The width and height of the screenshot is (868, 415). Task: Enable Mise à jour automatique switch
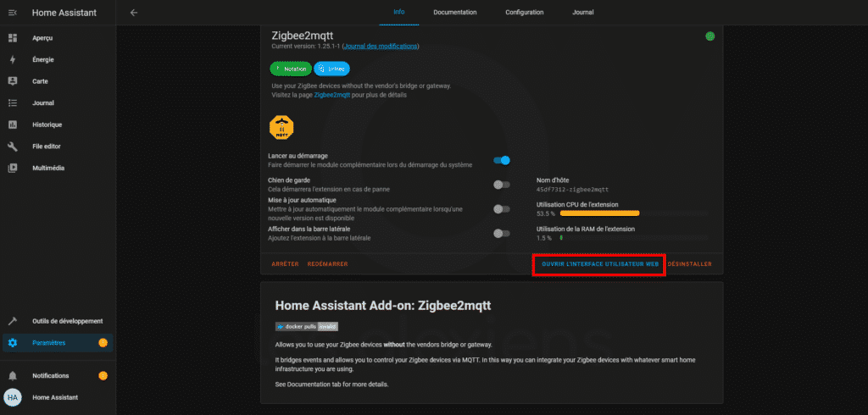coord(502,208)
